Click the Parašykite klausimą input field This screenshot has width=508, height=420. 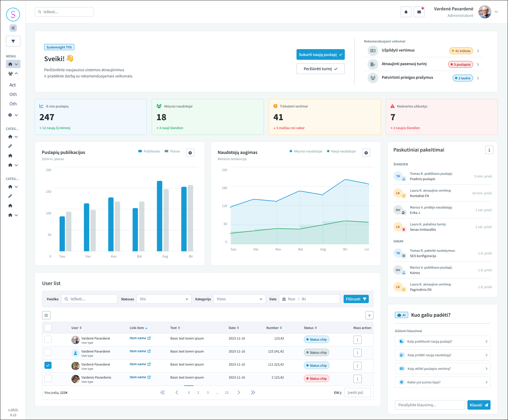[x=430, y=405]
